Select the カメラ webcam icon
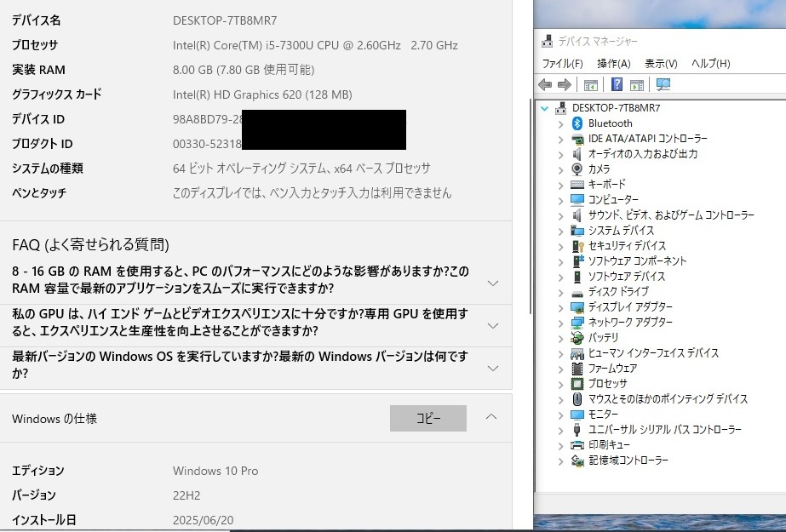The image size is (786, 532). (577, 169)
